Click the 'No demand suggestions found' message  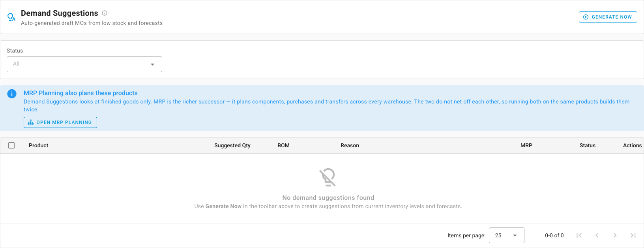[x=328, y=197]
